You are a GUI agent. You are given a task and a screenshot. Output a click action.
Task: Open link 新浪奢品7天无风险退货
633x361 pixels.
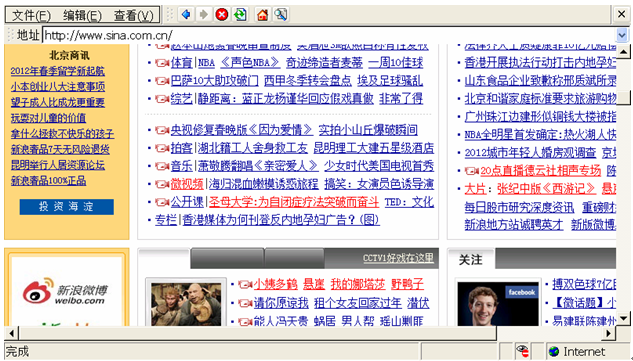[x=60, y=149]
